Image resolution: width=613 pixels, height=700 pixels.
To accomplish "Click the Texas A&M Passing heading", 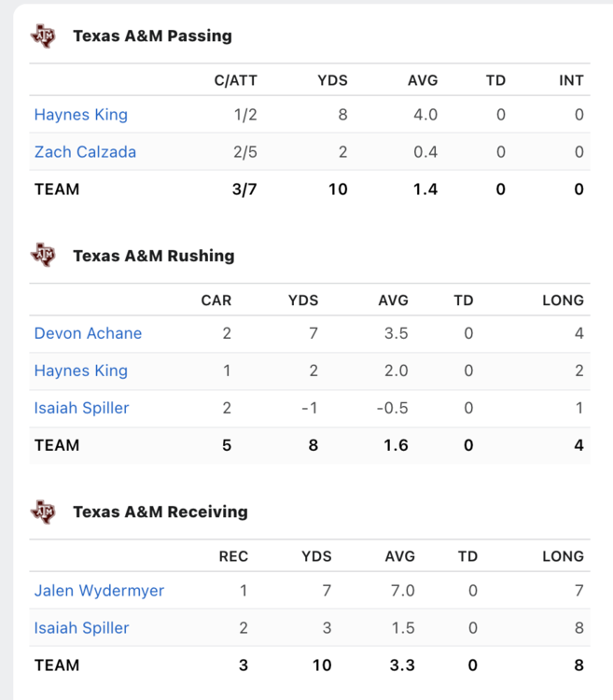I will [x=152, y=36].
